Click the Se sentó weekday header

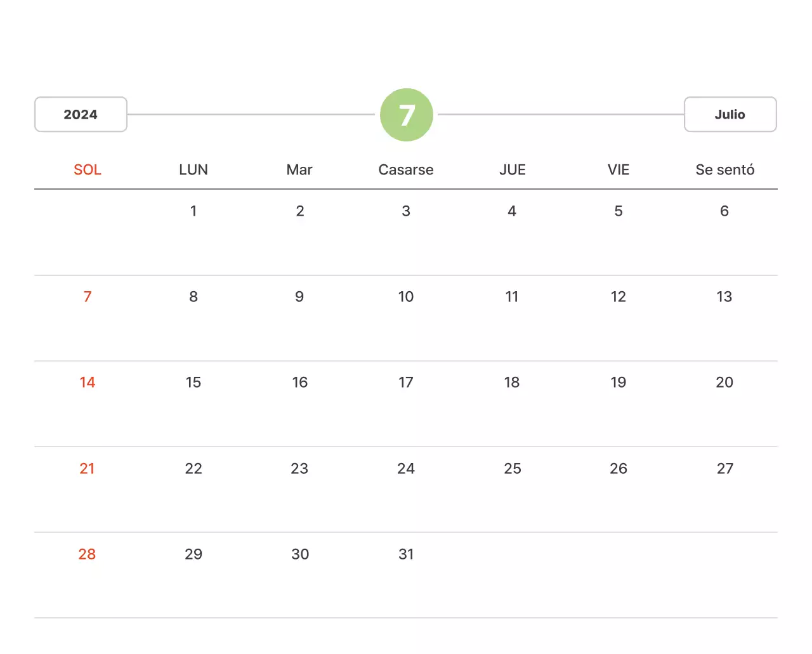[724, 169]
